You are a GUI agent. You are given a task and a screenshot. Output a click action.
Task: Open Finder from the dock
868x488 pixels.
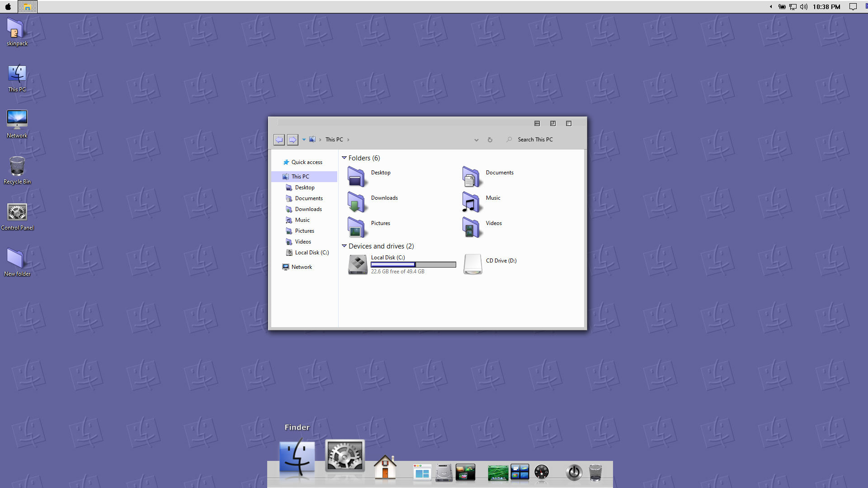pos(297,456)
